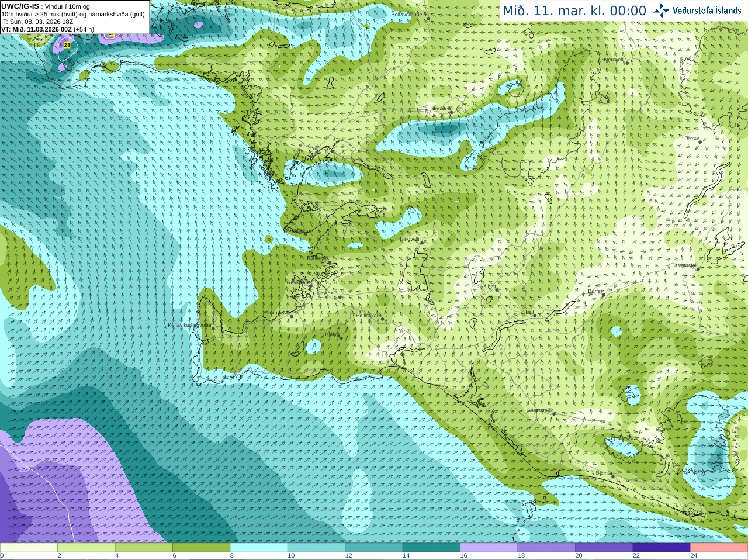
Task: Click the Skálholt station marker
Action: [497, 290]
